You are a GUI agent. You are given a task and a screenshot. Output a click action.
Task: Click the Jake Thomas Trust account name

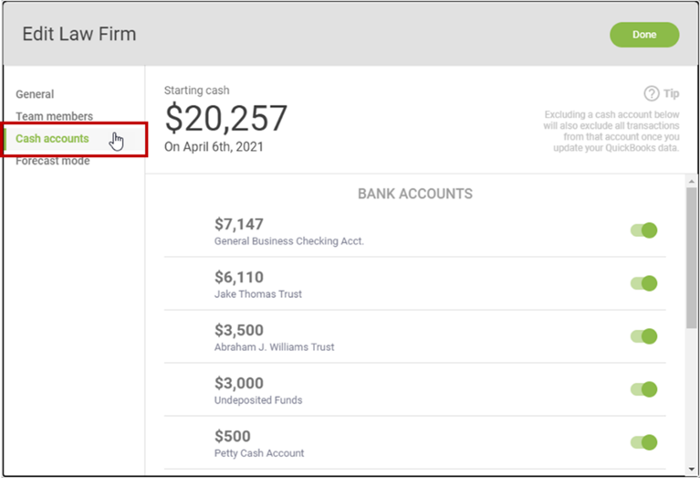point(258,294)
